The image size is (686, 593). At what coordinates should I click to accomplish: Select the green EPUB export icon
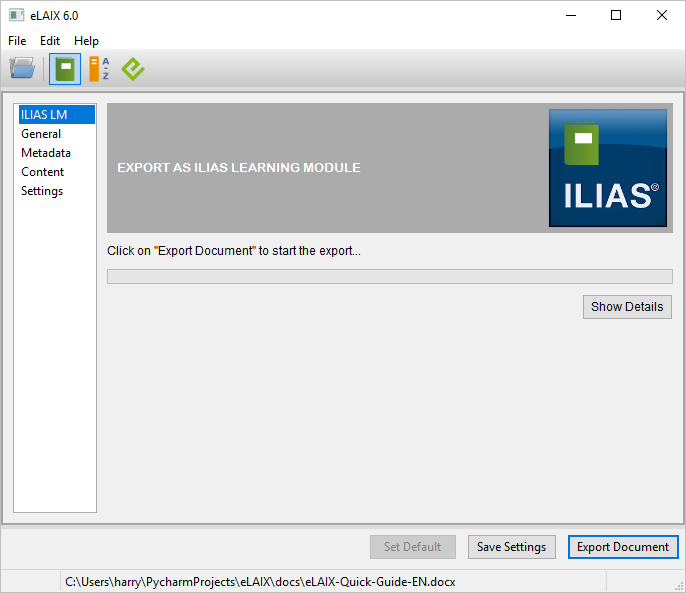[x=133, y=69]
